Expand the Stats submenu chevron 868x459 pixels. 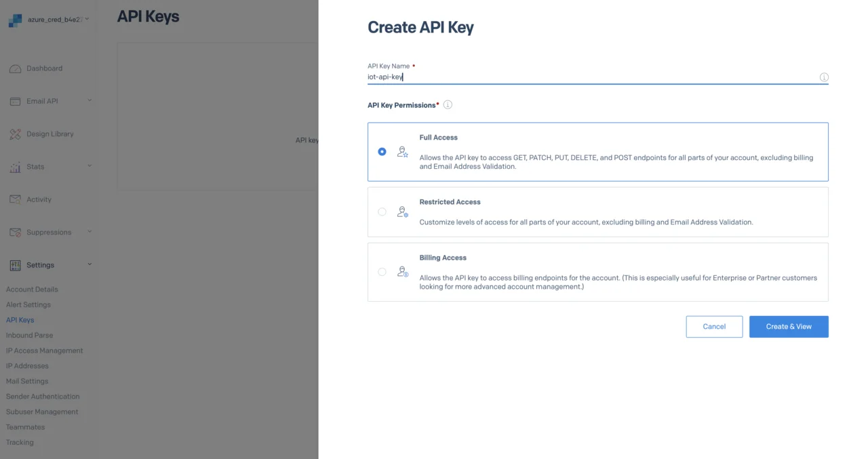[90, 166]
